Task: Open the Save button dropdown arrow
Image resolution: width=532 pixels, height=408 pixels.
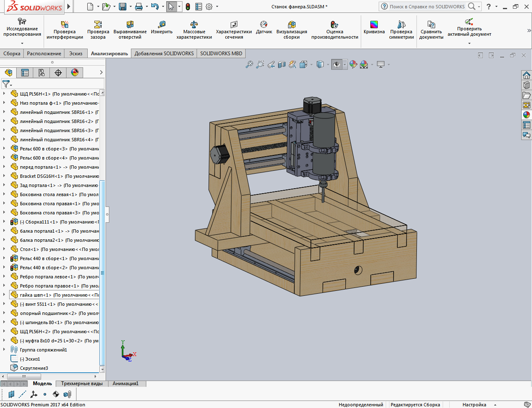Action: 130,7
